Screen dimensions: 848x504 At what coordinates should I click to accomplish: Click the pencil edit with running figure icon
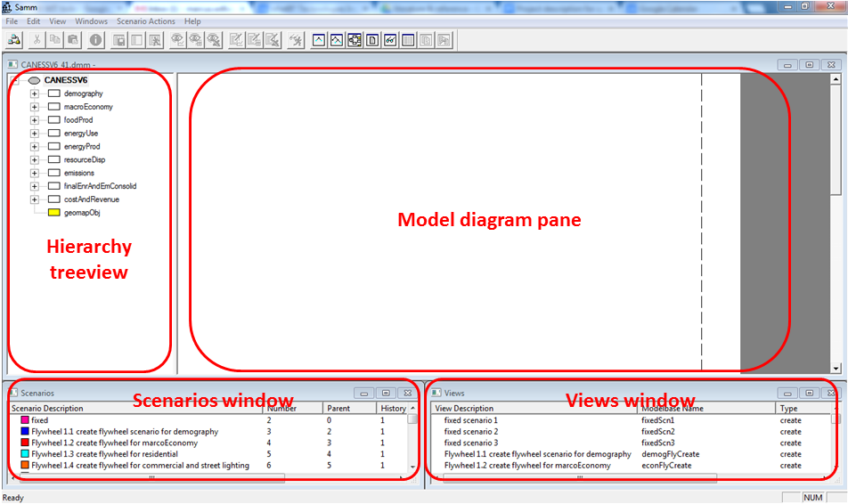(273, 40)
